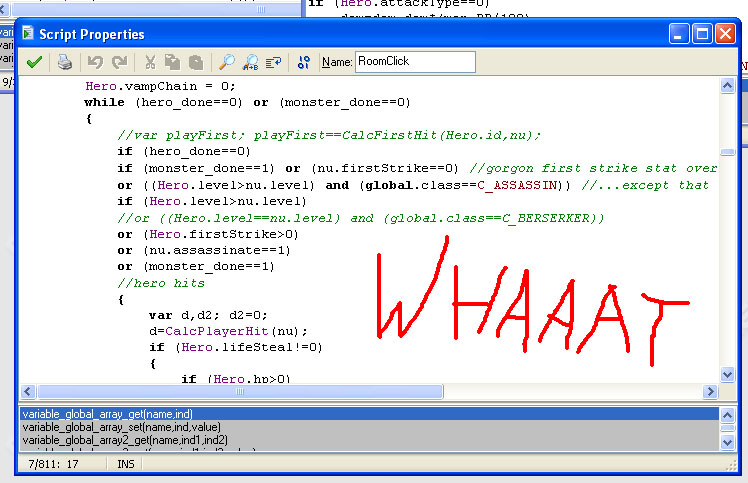748x483 pixels.
Task: Click '//hero hits' comment line
Action: 161,284
